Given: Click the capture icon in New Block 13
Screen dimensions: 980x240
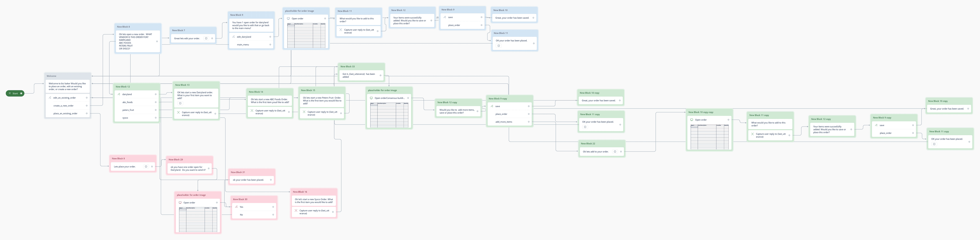Looking at the screenshot, I should tap(178, 112).
